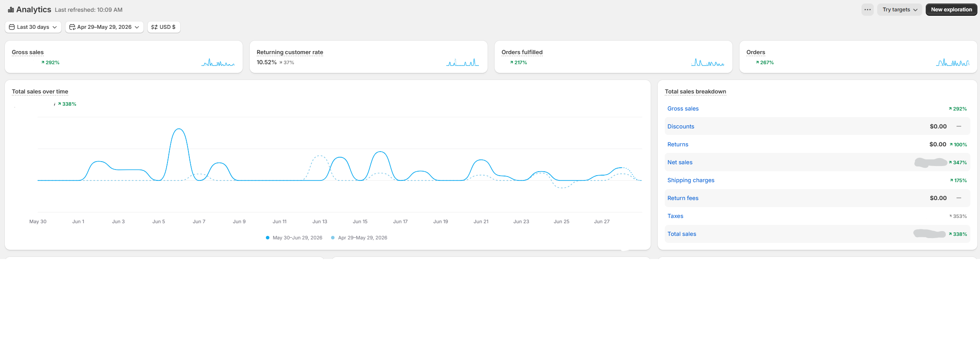The height and width of the screenshot is (363, 980).
Task: Toggle the Apr 29–May 29, 2026 legend series
Action: 359,238
